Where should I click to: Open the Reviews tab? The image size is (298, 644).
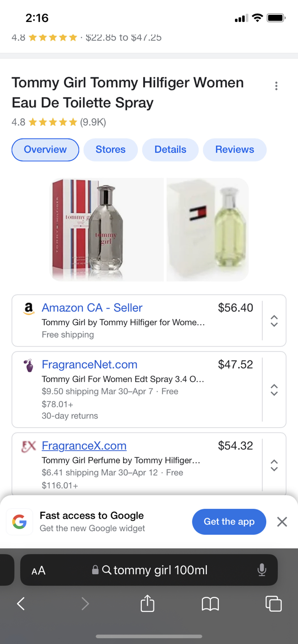tap(234, 150)
